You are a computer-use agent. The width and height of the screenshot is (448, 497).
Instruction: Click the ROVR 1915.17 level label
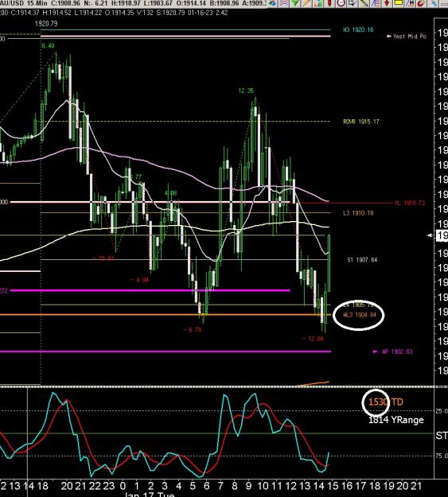[x=361, y=122]
